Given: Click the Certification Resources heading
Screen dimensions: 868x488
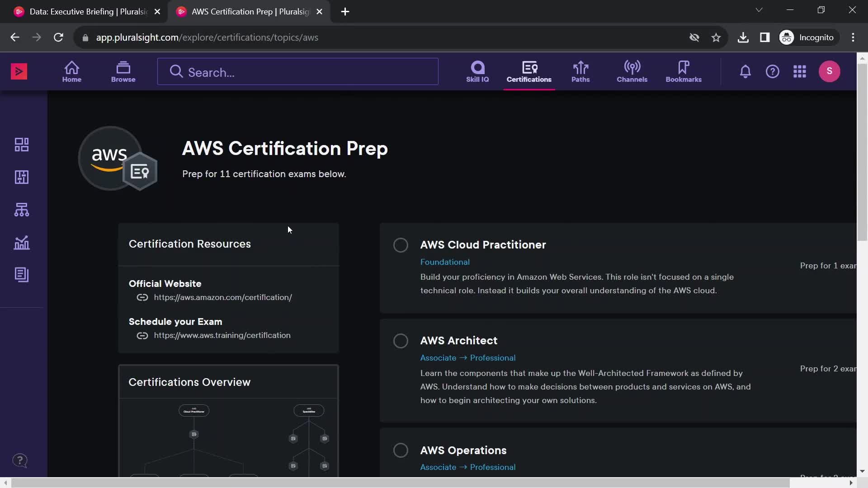Looking at the screenshot, I should 190,244.
